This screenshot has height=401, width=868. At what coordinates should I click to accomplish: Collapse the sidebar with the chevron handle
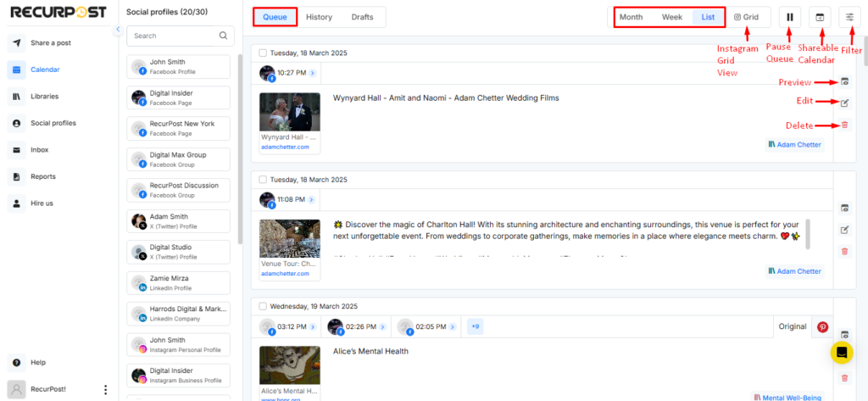117,30
